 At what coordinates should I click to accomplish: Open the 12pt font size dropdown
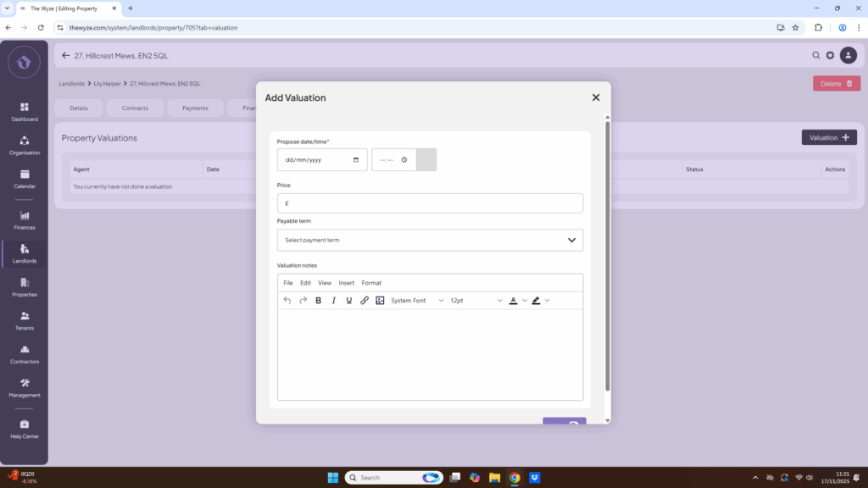point(476,301)
